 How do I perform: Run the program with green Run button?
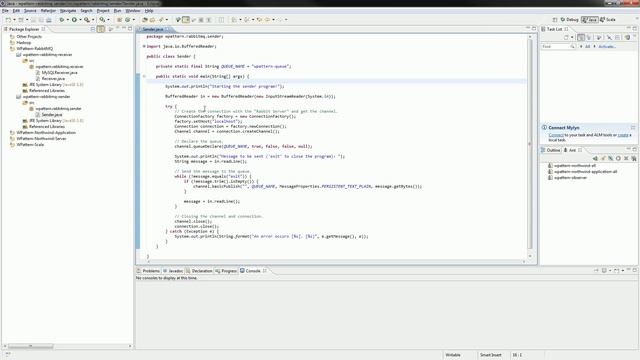[74, 20]
